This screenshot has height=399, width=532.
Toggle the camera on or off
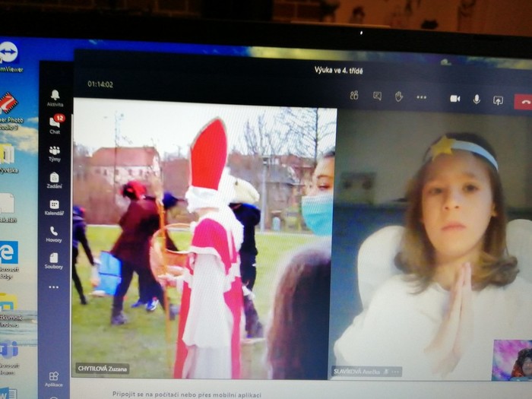(455, 98)
